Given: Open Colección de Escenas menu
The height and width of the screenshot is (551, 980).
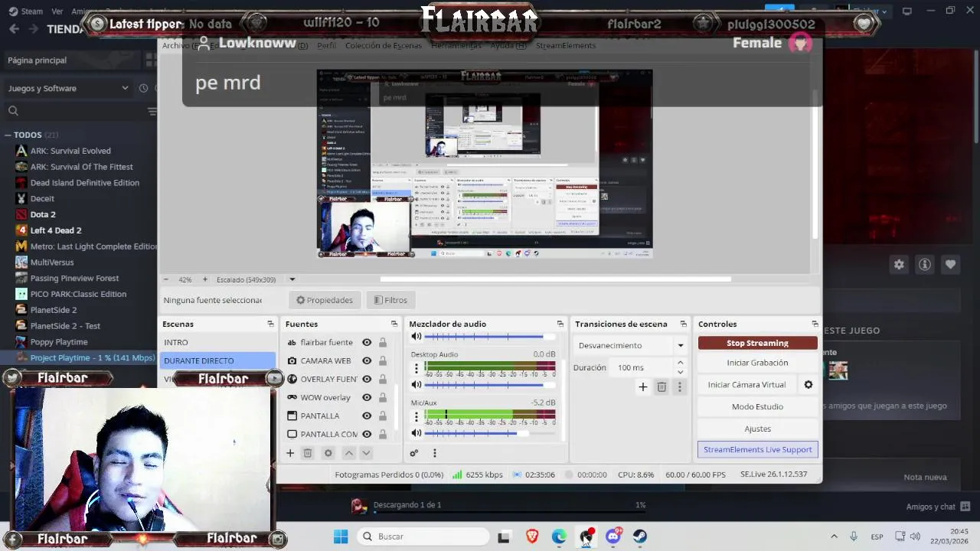Looking at the screenshot, I should click(x=383, y=46).
